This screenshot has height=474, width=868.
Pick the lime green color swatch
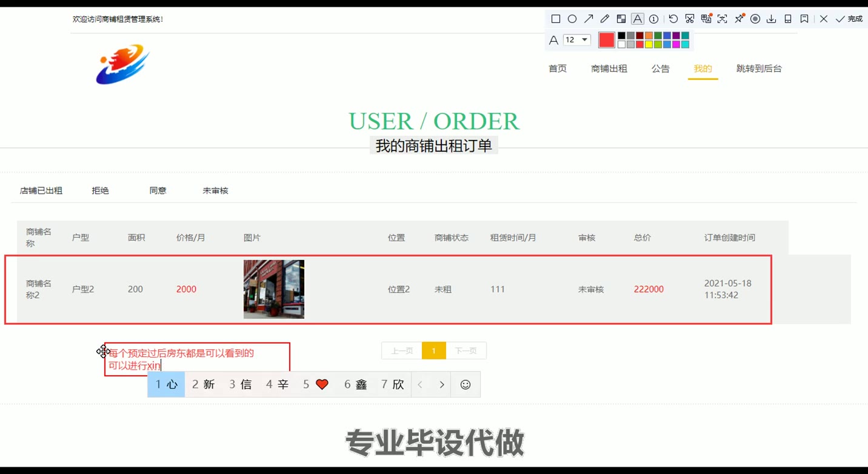tap(658, 44)
